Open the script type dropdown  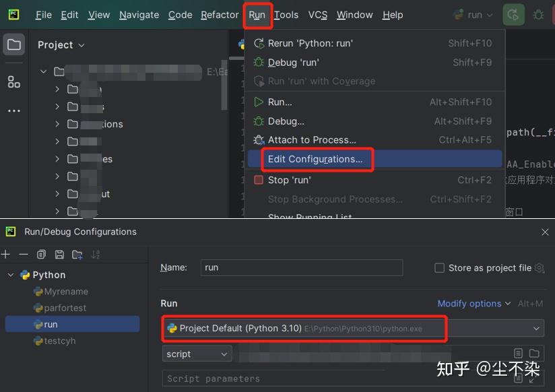click(x=197, y=354)
